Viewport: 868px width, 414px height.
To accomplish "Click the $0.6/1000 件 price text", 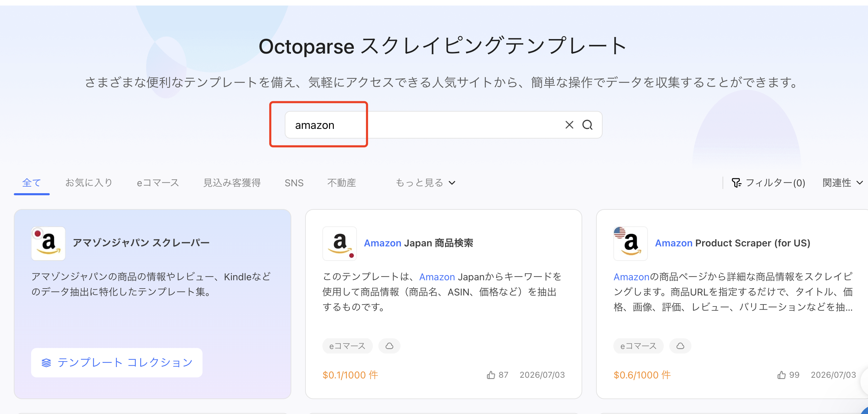I will 642,375.
